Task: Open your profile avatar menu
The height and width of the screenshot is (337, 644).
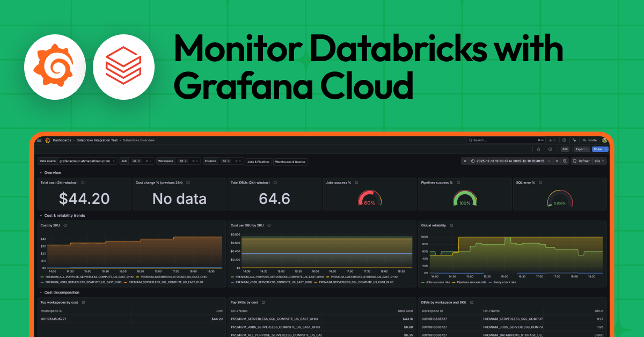Action: (x=605, y=140)
